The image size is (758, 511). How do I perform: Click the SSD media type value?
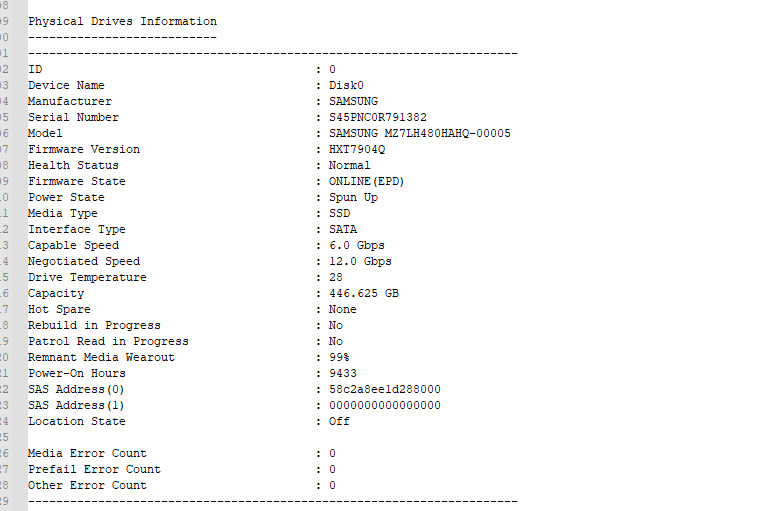point(339,213)
